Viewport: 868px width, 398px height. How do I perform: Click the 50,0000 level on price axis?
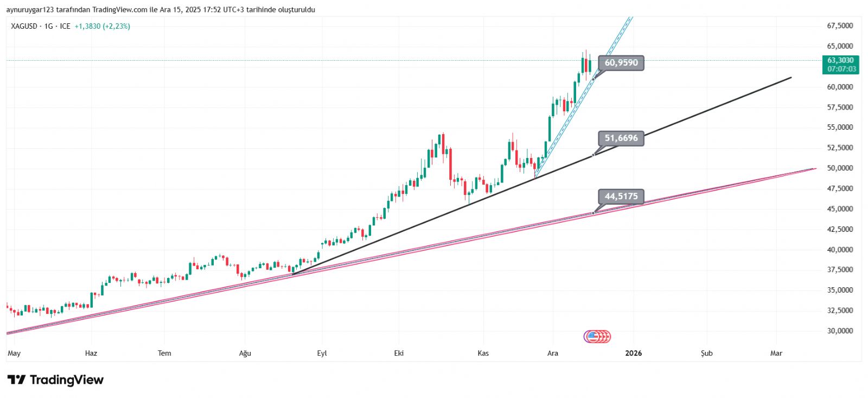[x=840, y=168]
